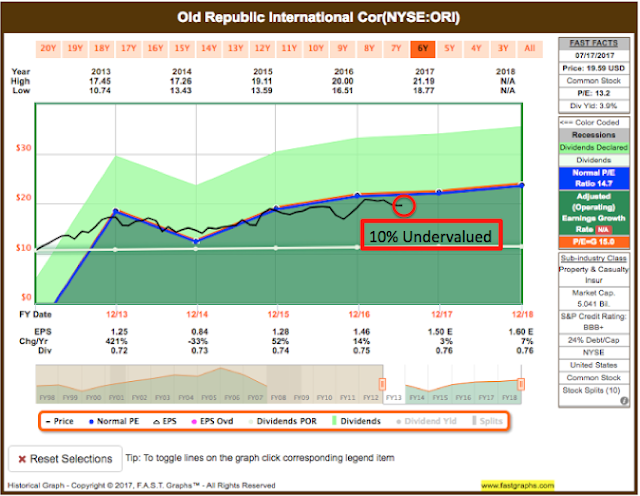
Task: Switch to the 16Y range
Action: (x=156, y=49)
